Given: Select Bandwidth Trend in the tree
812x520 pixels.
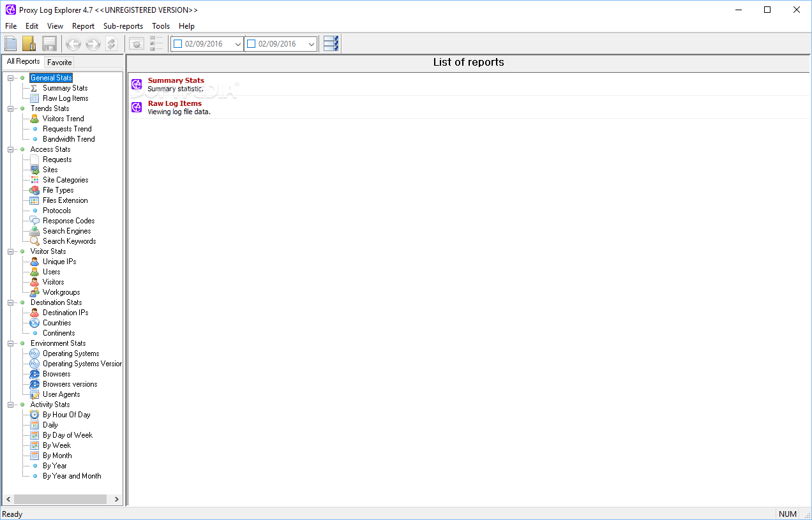Looking at the screenshot, I should tap(68, 139).
